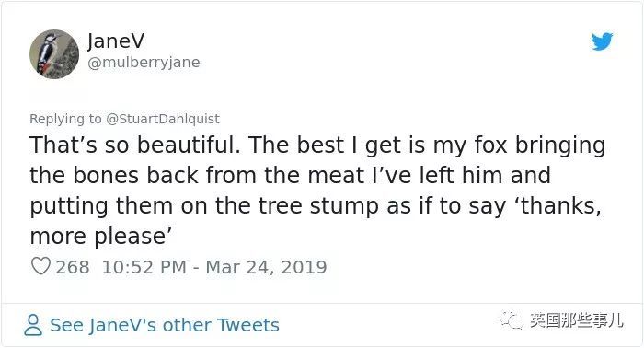Open See JaneV's other Tweets link
The image size is (644, 348).
pos(165,325)
